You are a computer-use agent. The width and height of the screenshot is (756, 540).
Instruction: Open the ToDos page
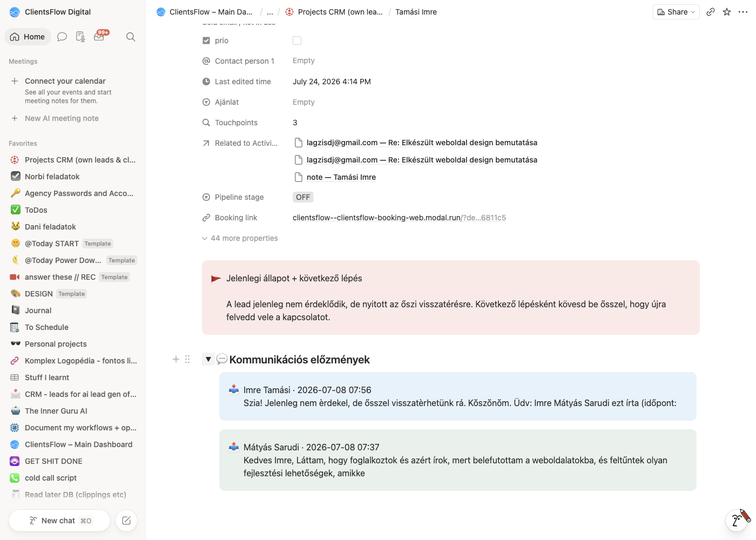[73, 210]
